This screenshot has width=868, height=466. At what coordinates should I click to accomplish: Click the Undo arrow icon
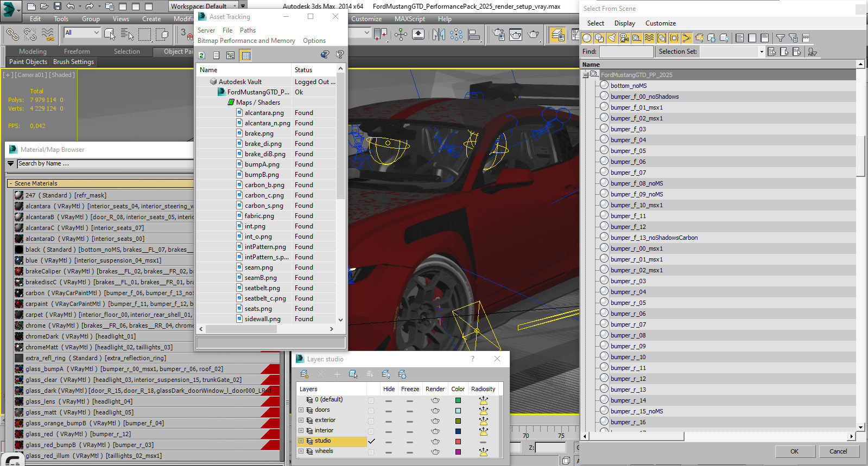(x=71, y=7)
